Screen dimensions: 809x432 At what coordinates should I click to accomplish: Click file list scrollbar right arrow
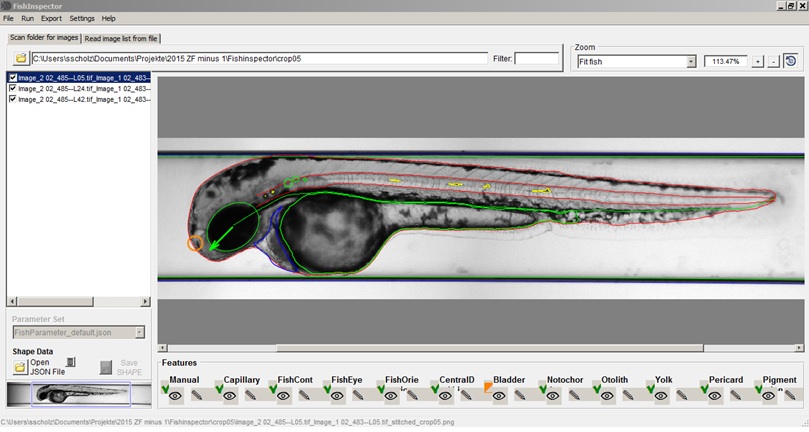[145, 301]
